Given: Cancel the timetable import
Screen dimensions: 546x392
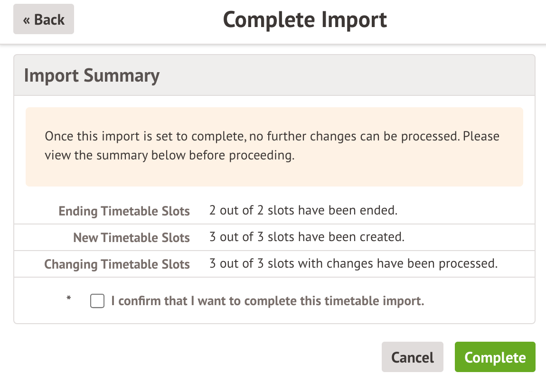Looking at the screenshot, I should pyautogui.click(x=412, y=357).
